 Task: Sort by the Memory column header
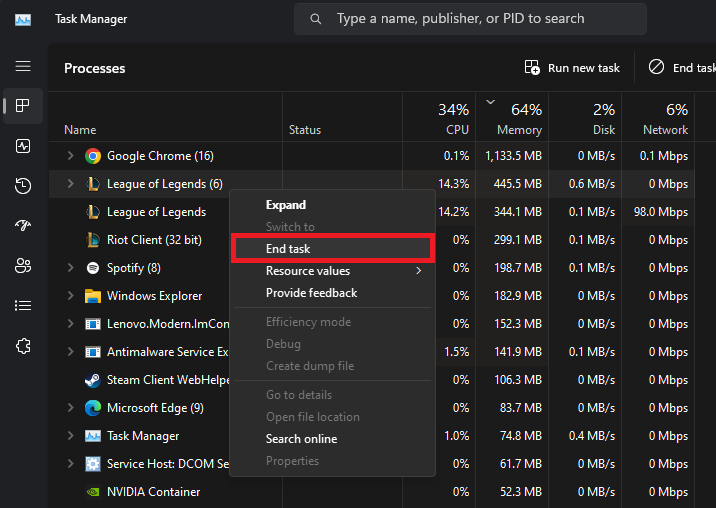[x=512, y=117]
